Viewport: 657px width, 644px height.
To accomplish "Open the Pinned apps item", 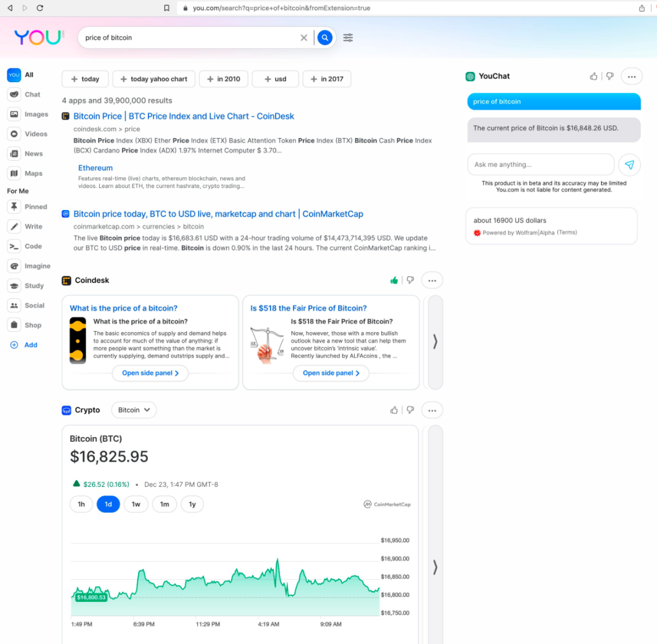I will pyautogui.click(x=27, y=207).
